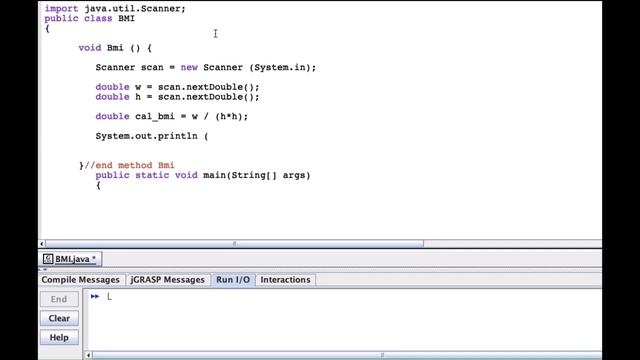Click the 'Scanner scan = new Scanner' line
This screenshot has width=640, height=360.
point(206,67)
